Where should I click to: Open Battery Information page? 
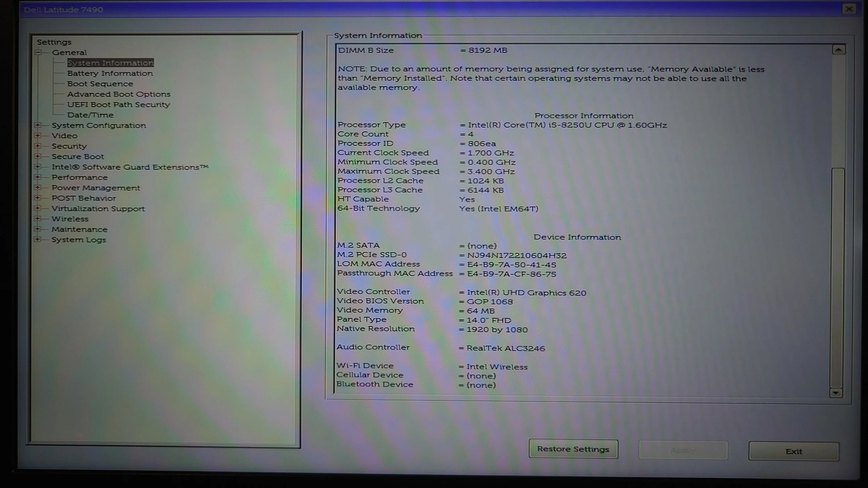coord(110,73)
